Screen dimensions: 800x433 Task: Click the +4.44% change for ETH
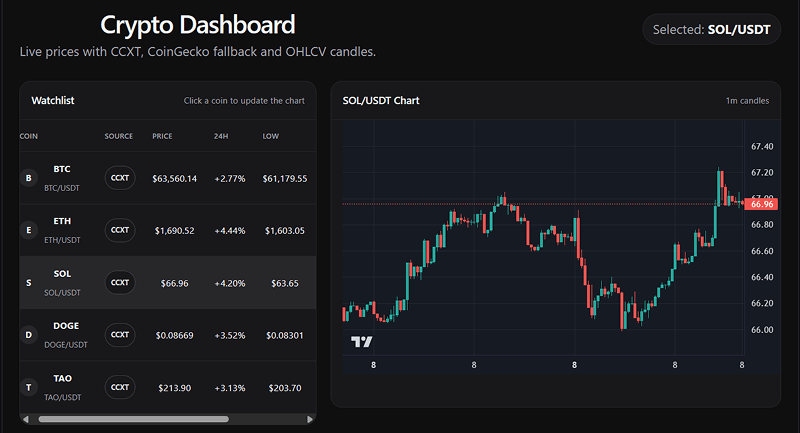tap(230, 231)
